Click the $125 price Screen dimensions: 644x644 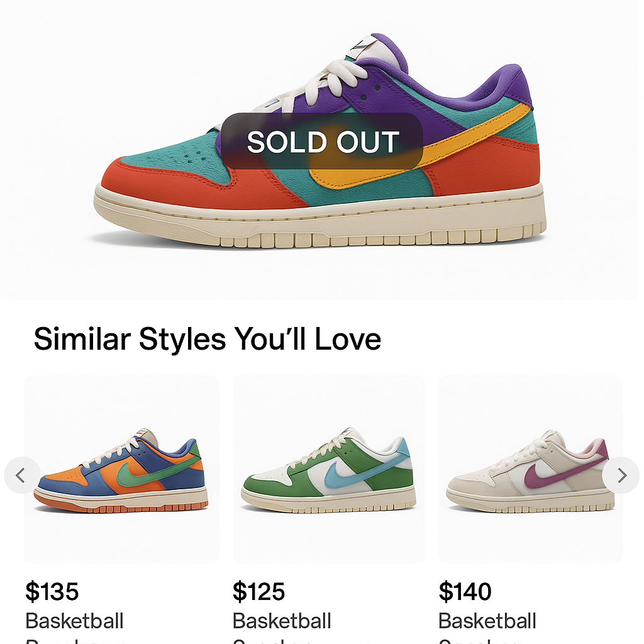tap(259, 592)
